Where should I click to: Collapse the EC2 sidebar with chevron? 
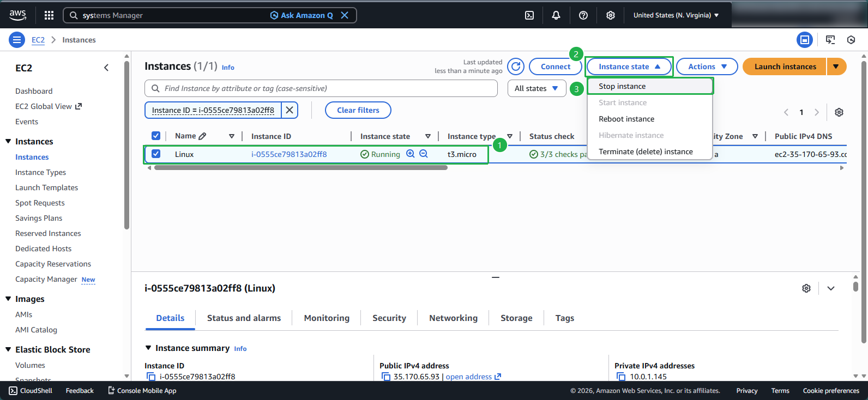click(106, 68)
